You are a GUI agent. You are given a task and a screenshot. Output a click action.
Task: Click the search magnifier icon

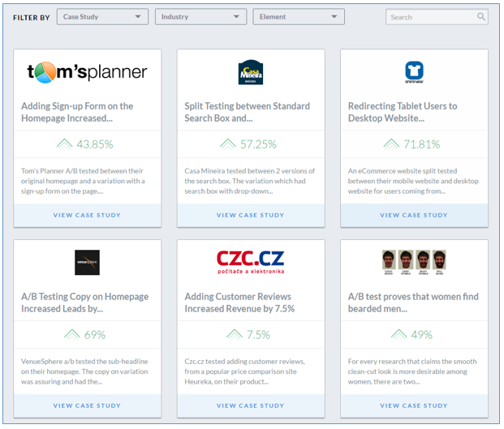pos(481,17)
